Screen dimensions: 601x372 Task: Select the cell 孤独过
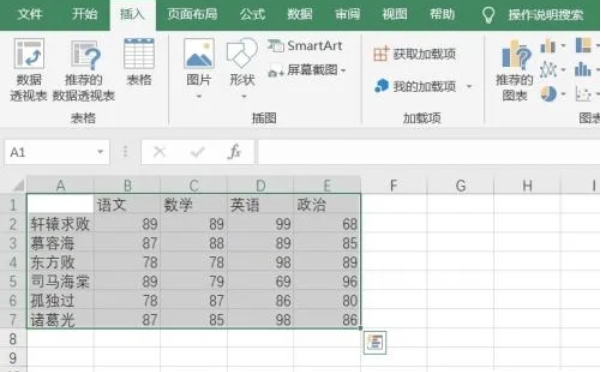click(x=60, y=301)
